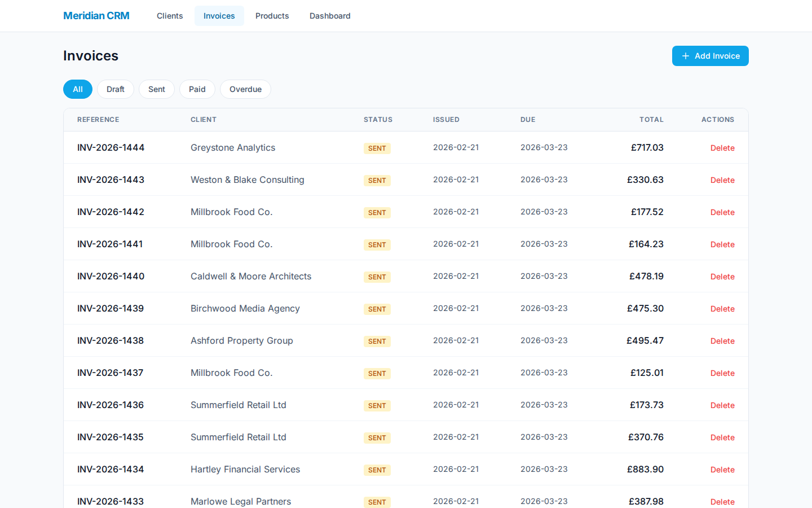Viewport: 812px width, 508px height.
Task: Click the total £717.03
Action: coord(647,147)
